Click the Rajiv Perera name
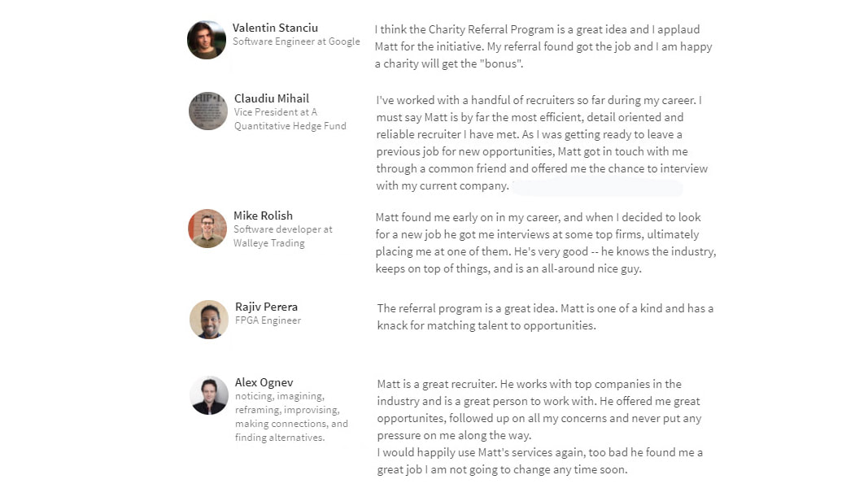 coord(266,307)
